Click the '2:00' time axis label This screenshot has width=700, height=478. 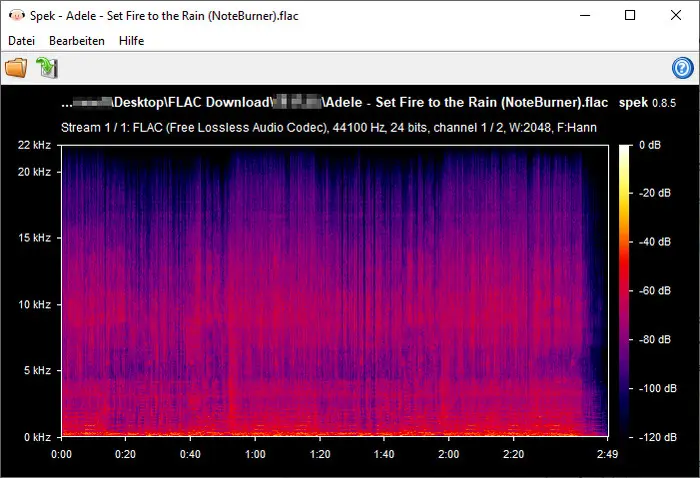pos(448,454)
